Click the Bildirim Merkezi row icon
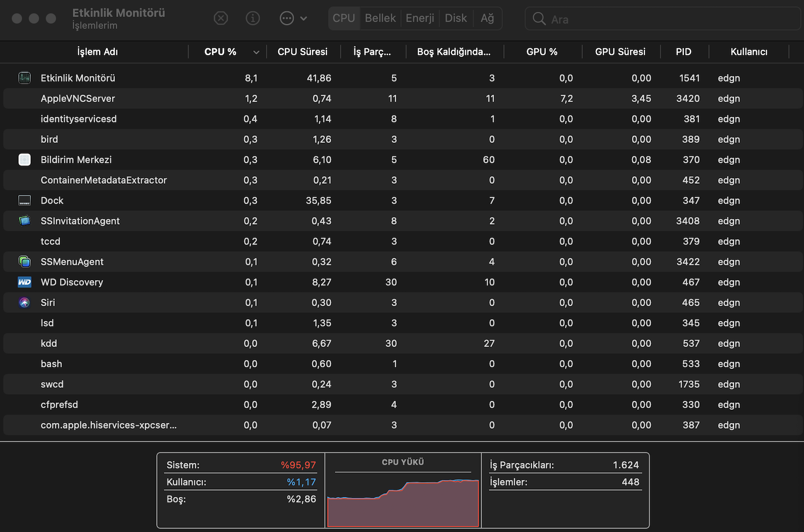 [x=24, y=160]
